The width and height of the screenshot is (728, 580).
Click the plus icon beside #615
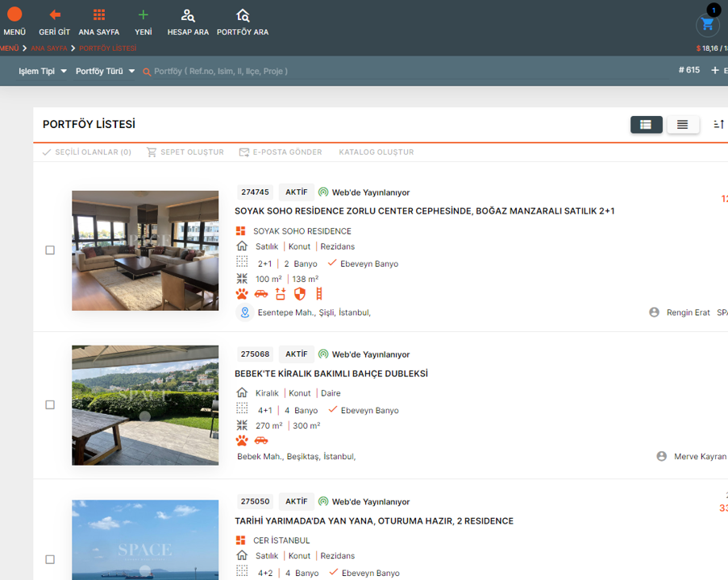[715, 70]
